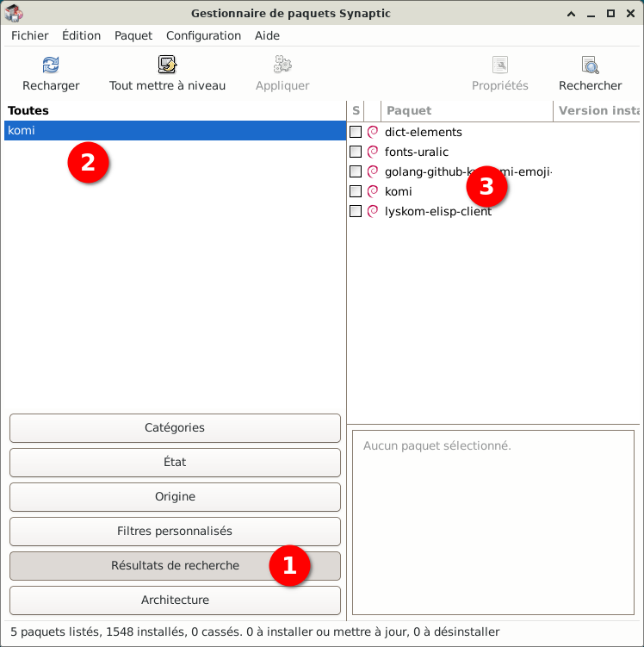The image size is (644, 647).
Task: Select the komi search entry in left list
Action: pos(175,130)
